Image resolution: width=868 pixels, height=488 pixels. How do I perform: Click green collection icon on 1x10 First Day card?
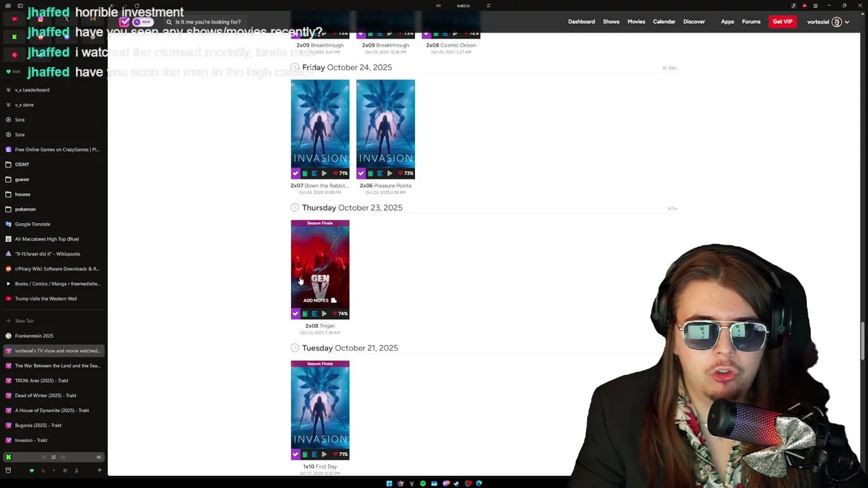tap(305, 454)
